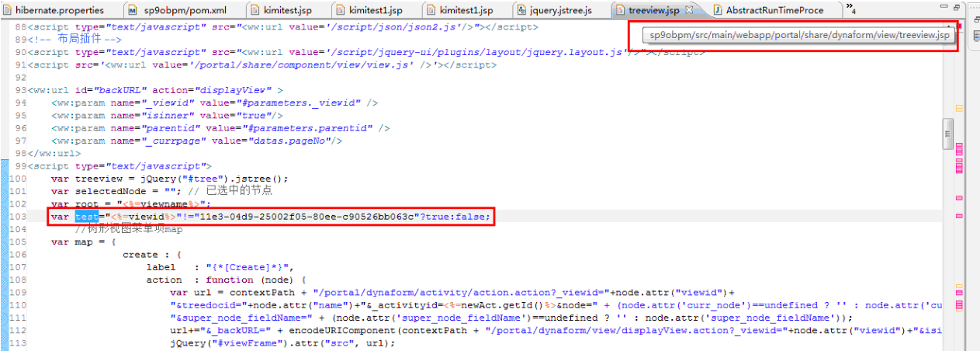Click the vertical scrollbar thumb of the editor
The image size is (980, 351).
click(947, 134)
